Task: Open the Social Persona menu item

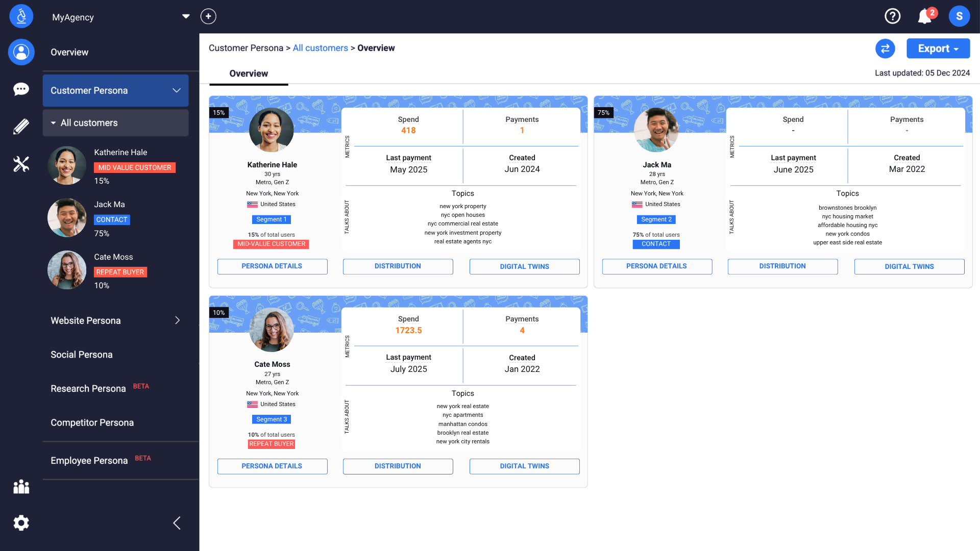Action: [82, 355]
